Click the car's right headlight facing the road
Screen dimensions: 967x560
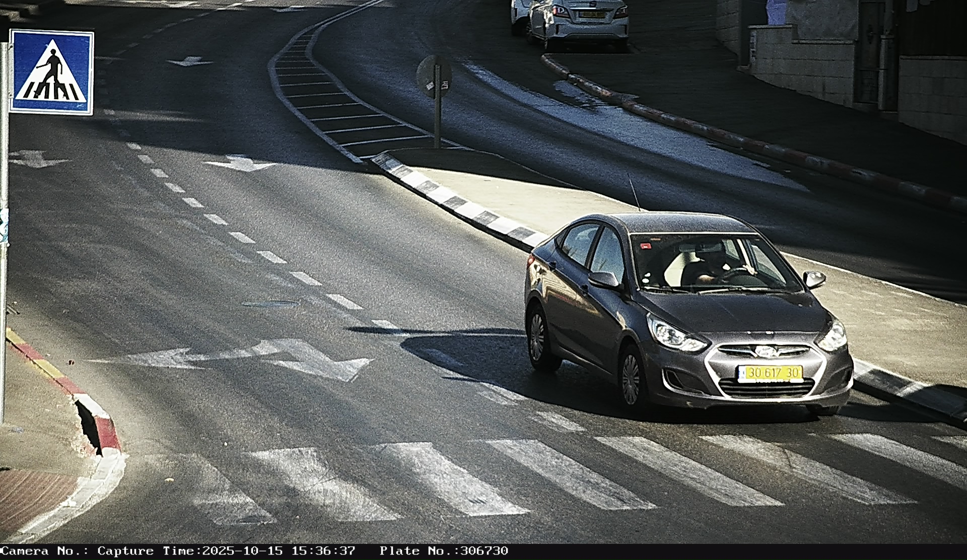pos(675,335)
